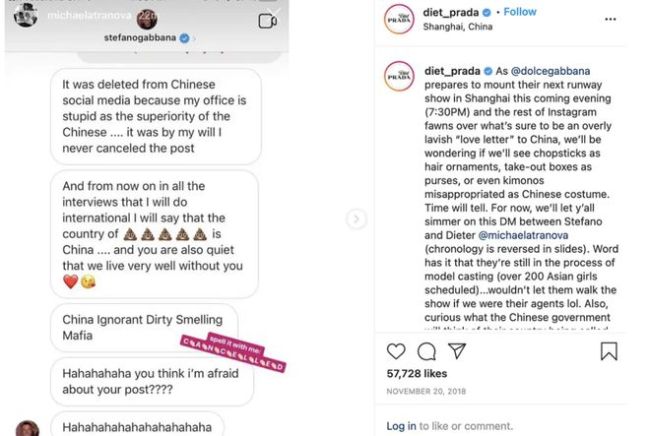
Task: Open comments with the speech bubble icon
Action: pos(427,351)
